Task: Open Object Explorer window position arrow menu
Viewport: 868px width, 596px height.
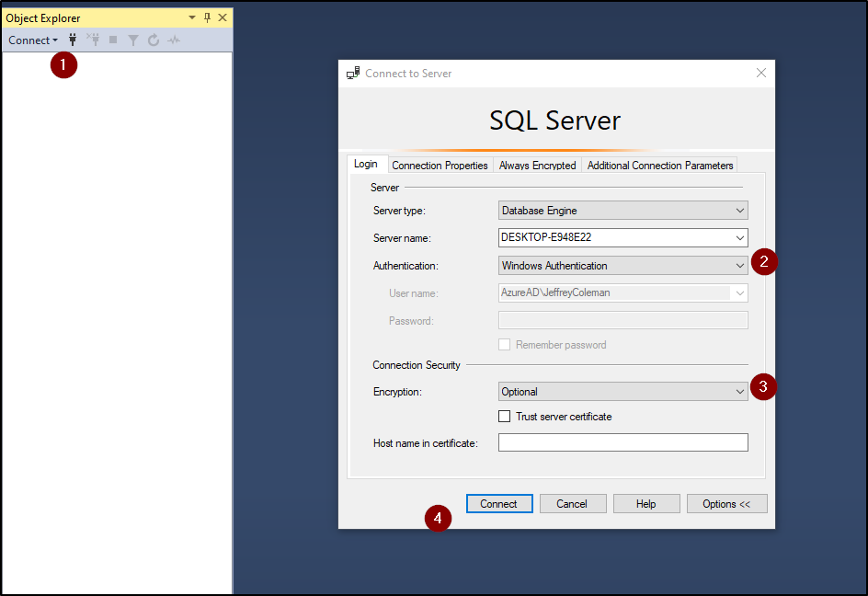Action: 192,17
